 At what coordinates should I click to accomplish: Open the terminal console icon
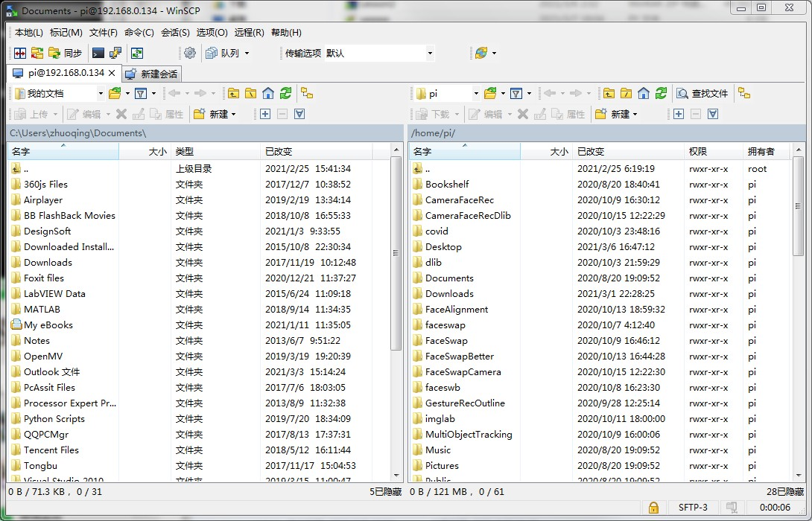[x=98, y=53]
